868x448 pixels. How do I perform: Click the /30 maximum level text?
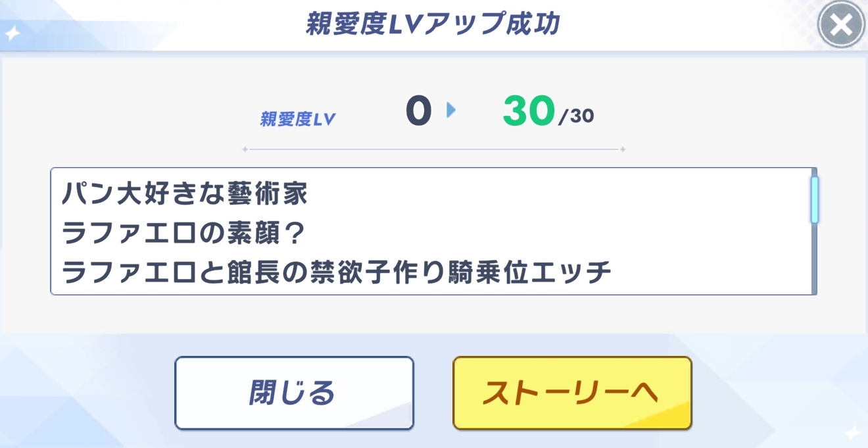pos(576,117)
